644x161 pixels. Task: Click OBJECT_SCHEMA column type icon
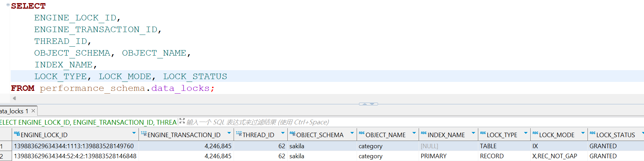[x=293, y=134]
